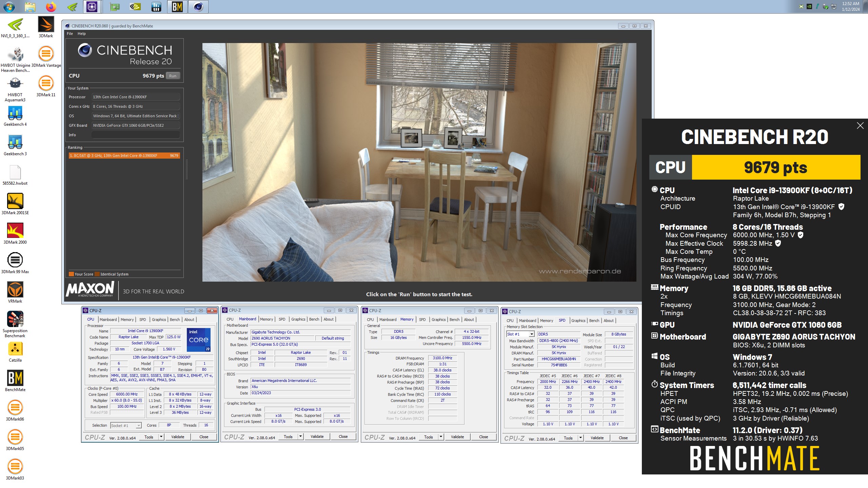Open SPD tab in Mainboard CPU-Z window
This screenshot has height=488, width=868.
pyautogui.click(x=282, y=319)
